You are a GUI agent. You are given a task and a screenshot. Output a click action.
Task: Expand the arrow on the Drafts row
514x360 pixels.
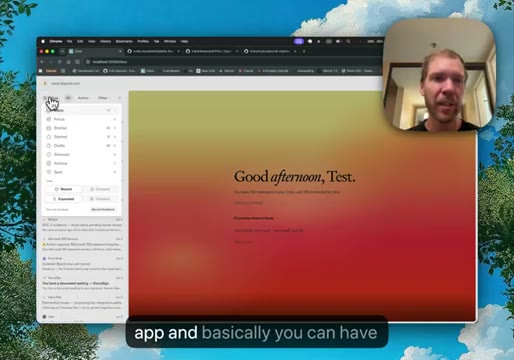(115, 146)
